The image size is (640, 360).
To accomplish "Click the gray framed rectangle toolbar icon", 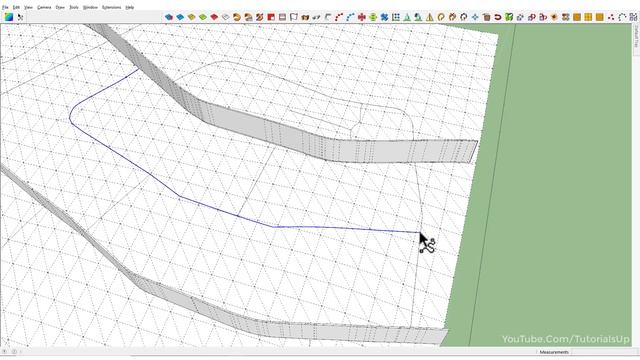I will tap(282, 17).
